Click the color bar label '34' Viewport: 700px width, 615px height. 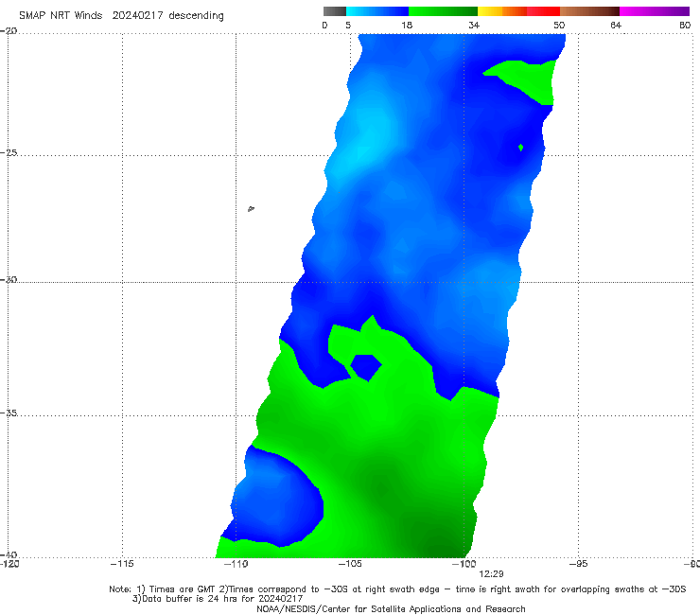point(474,25)
